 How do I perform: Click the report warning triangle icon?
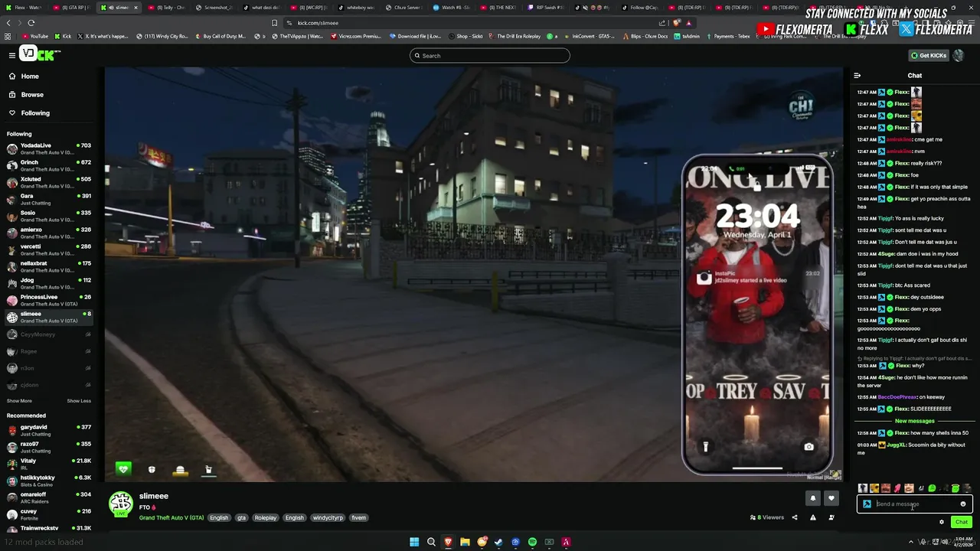[813, 517]
